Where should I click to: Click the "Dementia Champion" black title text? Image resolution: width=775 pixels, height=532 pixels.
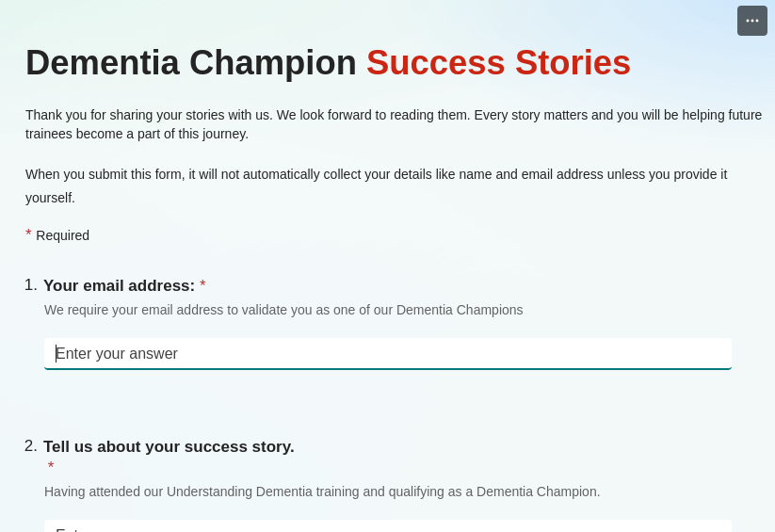[191, 63]
